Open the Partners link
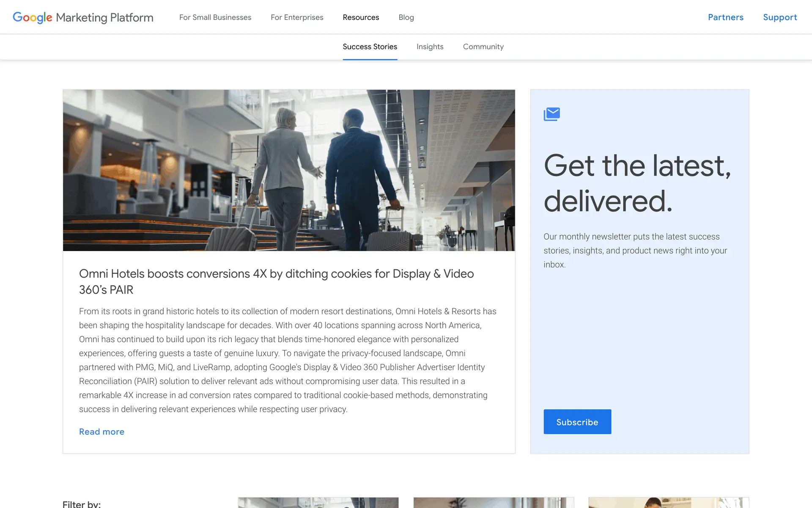Viewport: 812px width, 508px height. (725, 17)
